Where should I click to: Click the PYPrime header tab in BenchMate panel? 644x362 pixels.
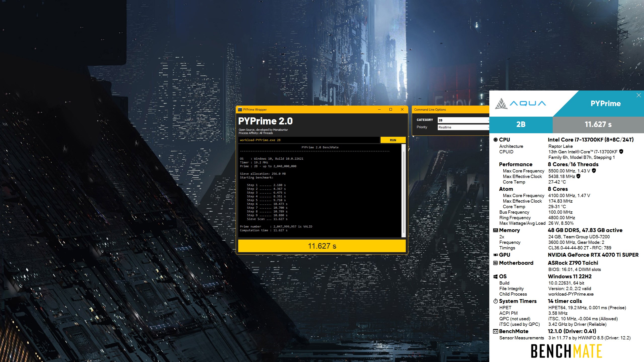point(606,103)
